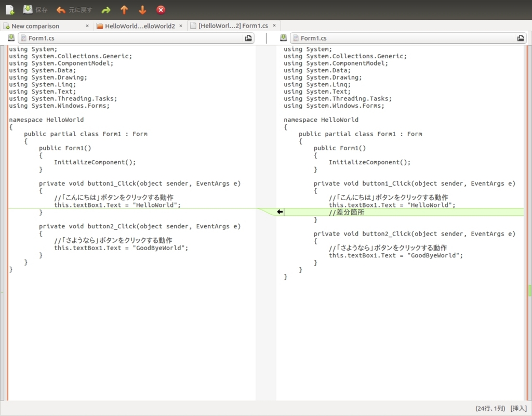Viewport: 532px width, 416px height.
Task: Jump to previous difference with up arrow
Action: tap(124, 9)
